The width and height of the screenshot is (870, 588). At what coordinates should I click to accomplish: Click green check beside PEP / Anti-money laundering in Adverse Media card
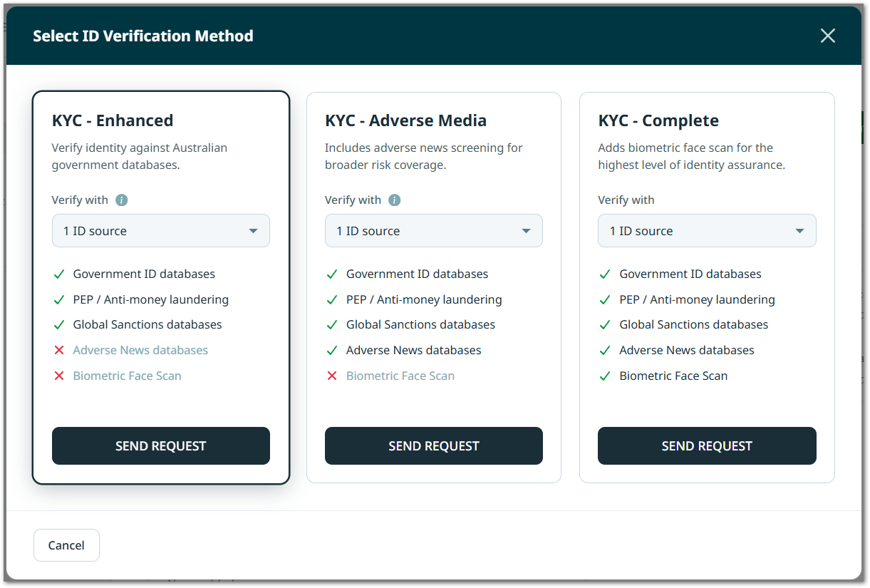pos(332,300)
